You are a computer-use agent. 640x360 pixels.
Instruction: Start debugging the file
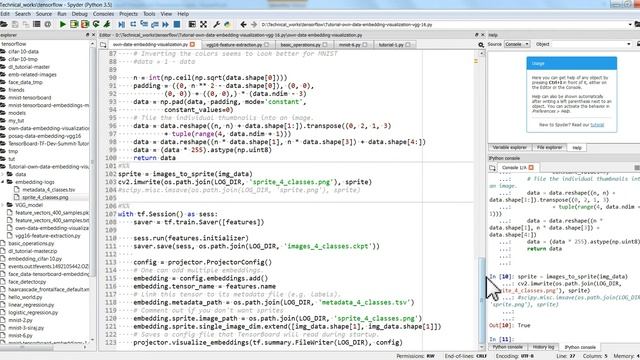122,24
